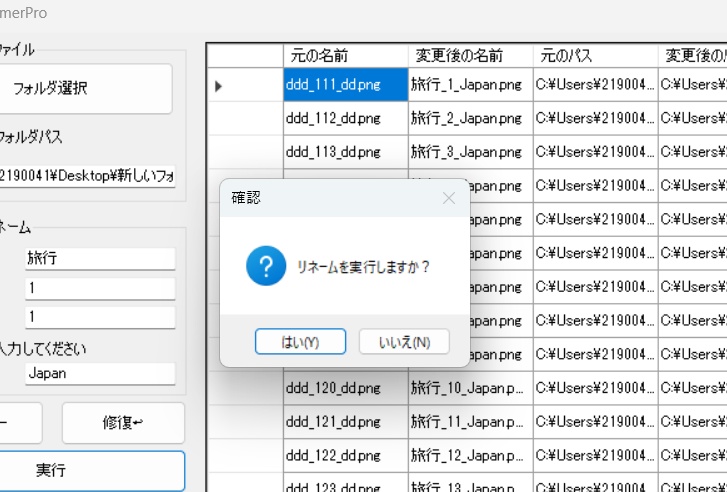This screenshot has width=727, height=492.
Task: Click the second numeric field above the Japan field
Action: click(100, 317)
